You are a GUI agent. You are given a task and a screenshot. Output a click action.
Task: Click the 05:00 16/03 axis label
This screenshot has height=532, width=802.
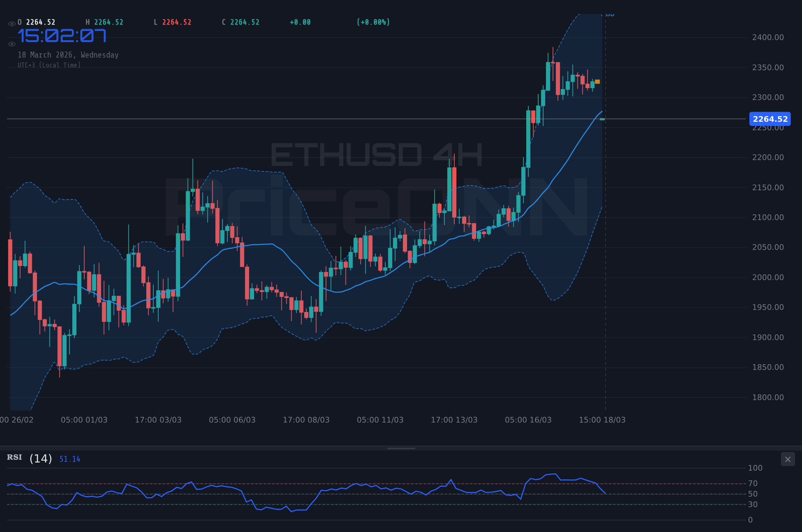[x=529, y=420]
